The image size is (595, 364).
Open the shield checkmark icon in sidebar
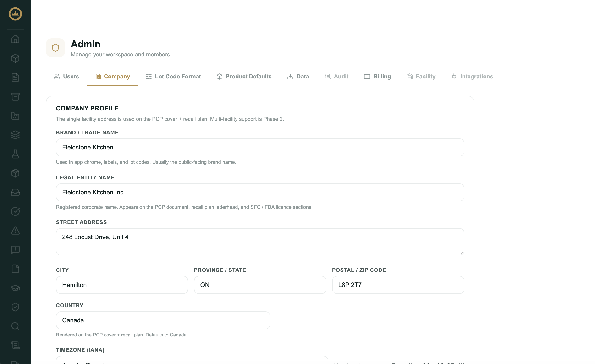click(x=15, y=307)
